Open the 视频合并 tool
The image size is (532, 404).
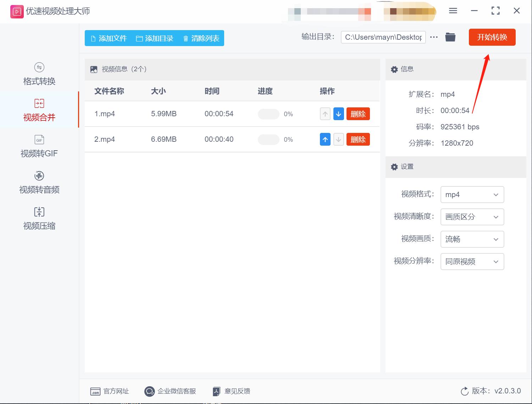(x=39, y=110)
